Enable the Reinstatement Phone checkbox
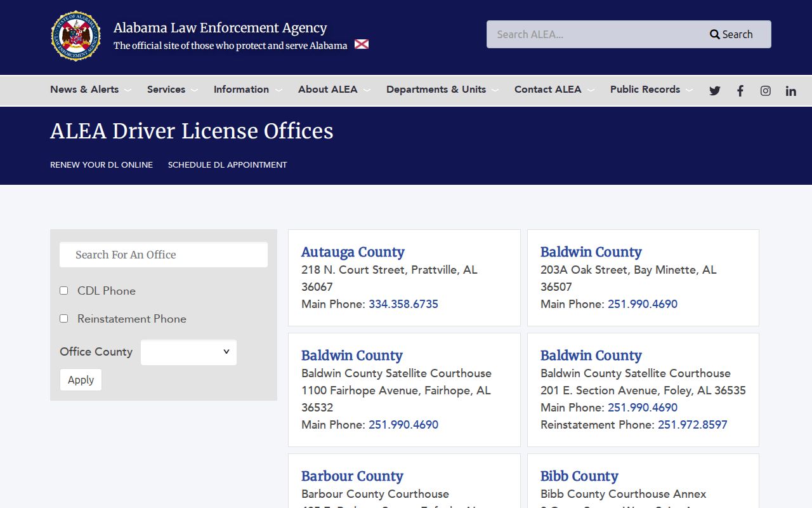Viewport: 812px width, 508px height. point(63,318)
